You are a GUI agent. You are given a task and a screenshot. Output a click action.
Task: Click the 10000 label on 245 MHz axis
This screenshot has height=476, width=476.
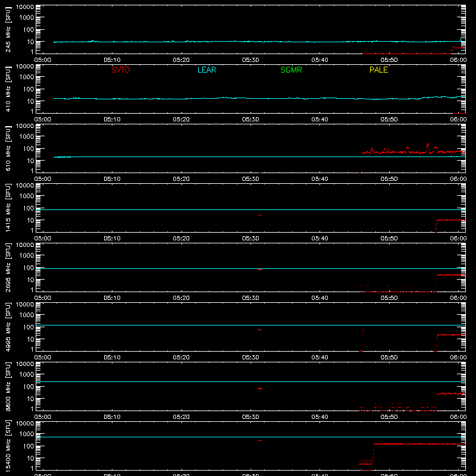coord(25,7)
